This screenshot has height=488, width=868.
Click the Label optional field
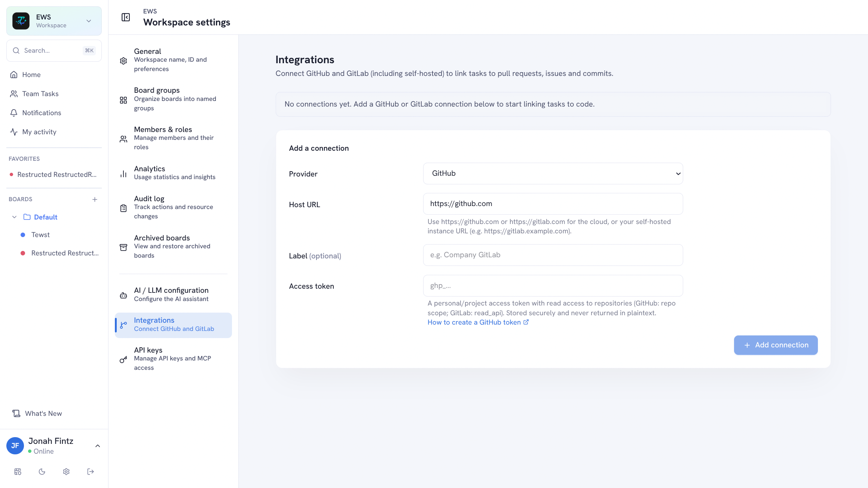click(553, 255)
